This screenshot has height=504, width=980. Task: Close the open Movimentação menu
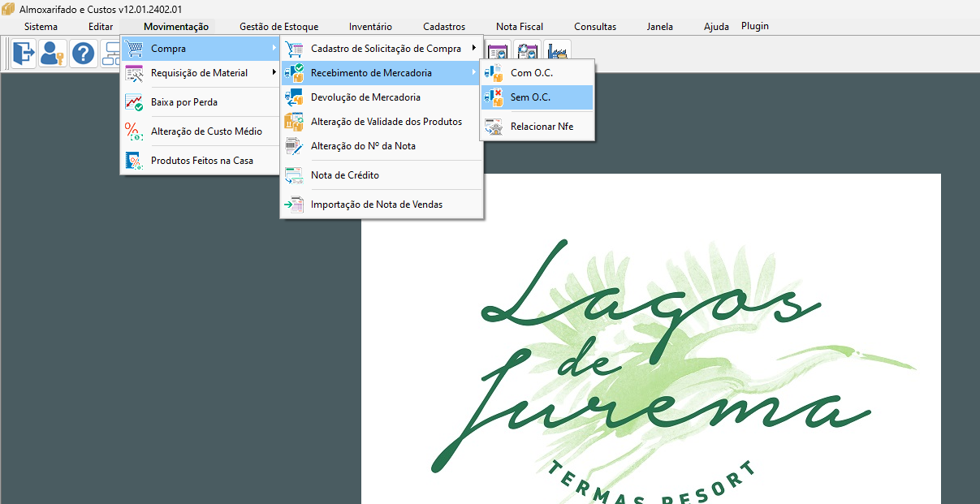[176, 27]
